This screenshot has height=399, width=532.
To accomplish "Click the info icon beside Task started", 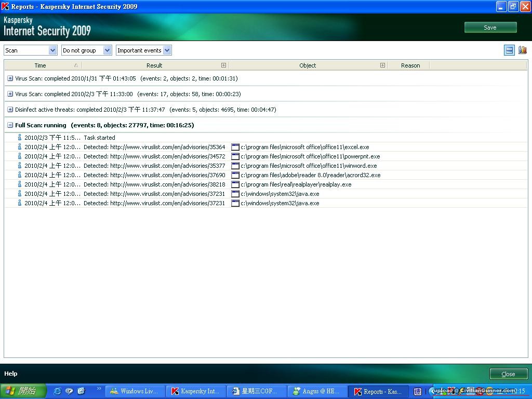I will click(x=20, y=138).
